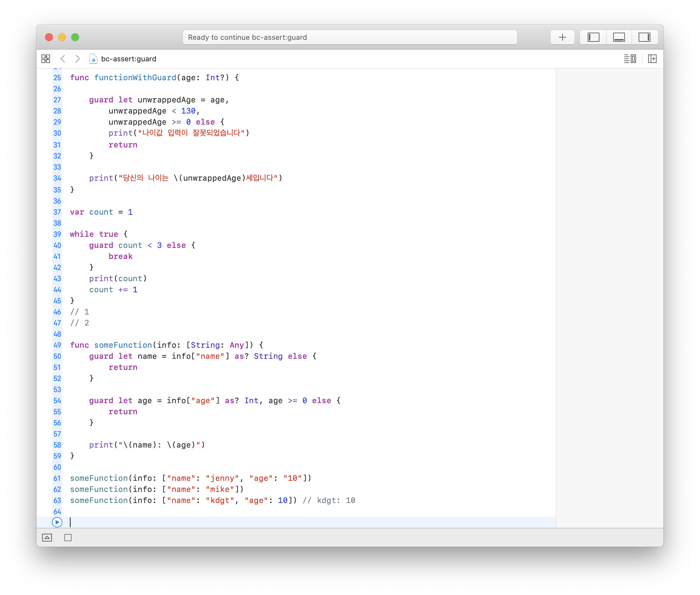The width and height of the screenshot is (700, 595).
Task: Open the editor options lines icon
Action: coord(629,59)
